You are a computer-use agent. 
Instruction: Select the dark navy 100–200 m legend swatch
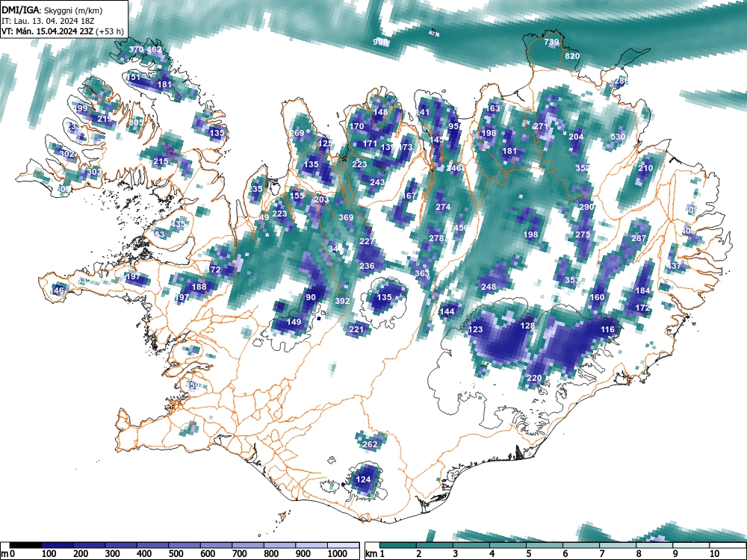(58, 545)
